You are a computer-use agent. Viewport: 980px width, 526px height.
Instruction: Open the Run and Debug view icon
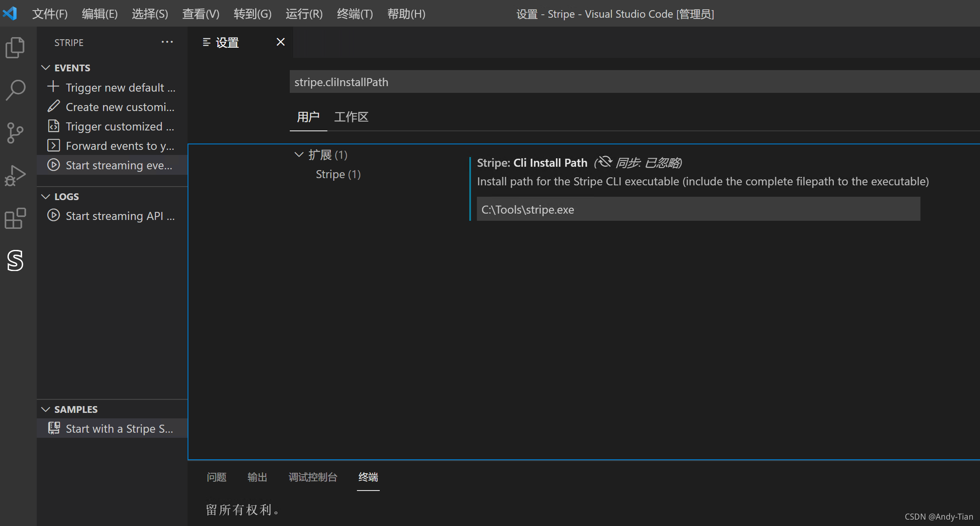(15, 175)
